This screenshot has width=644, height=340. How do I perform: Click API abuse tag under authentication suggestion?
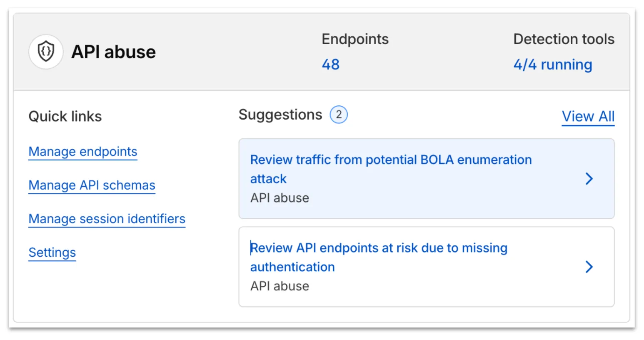tap(280, 286)
